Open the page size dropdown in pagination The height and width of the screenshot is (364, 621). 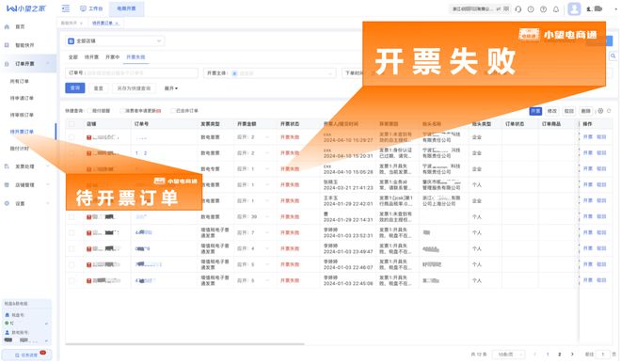tap(508, 354)
